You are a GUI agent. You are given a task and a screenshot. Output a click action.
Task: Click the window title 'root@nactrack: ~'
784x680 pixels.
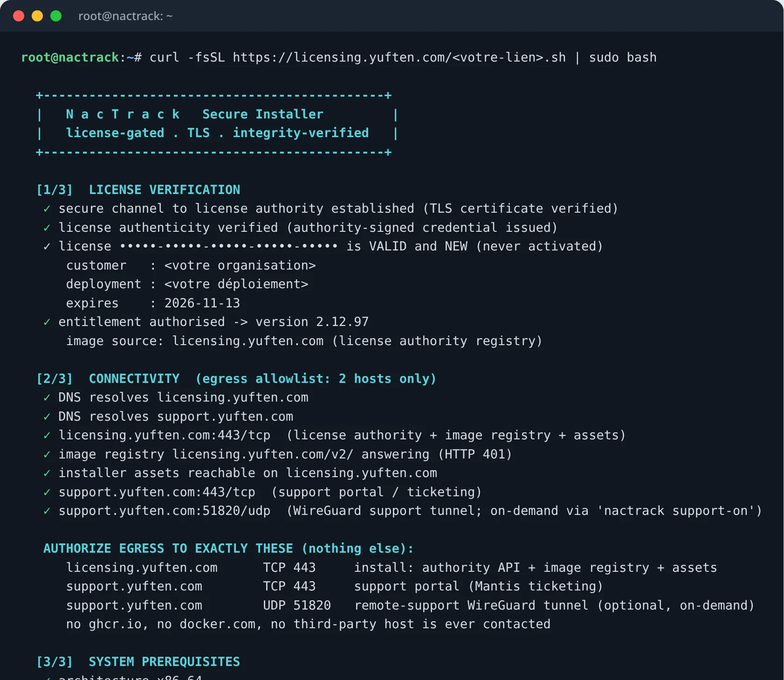(125, 16)
